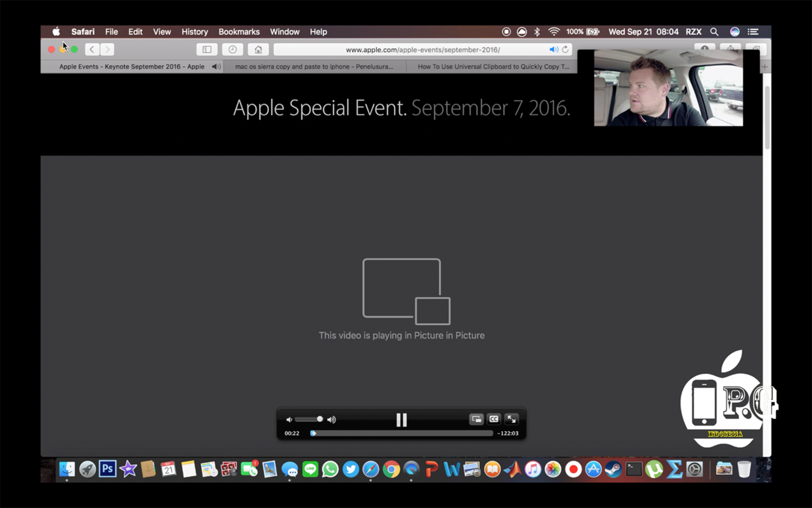This screenshot has width=812, height=508.
Task: Toggle Picture in Picture button in player
Action: click(x=476, y=419)
